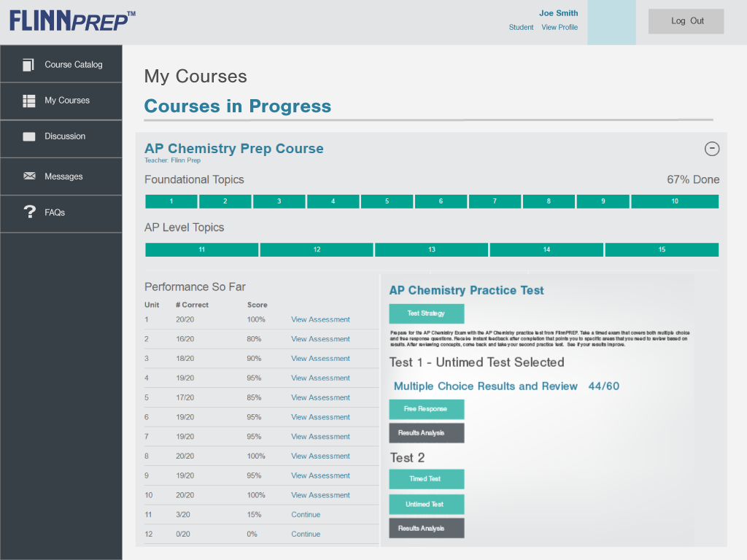Continue unit 11 from performance table
Viewport: 747px width, 560px height.
(306, 515)
